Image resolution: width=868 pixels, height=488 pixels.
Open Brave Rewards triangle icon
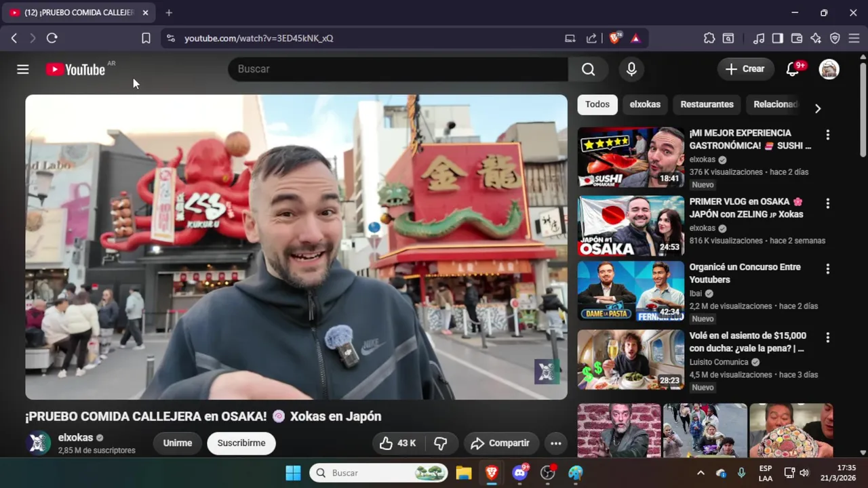point(635,39)
